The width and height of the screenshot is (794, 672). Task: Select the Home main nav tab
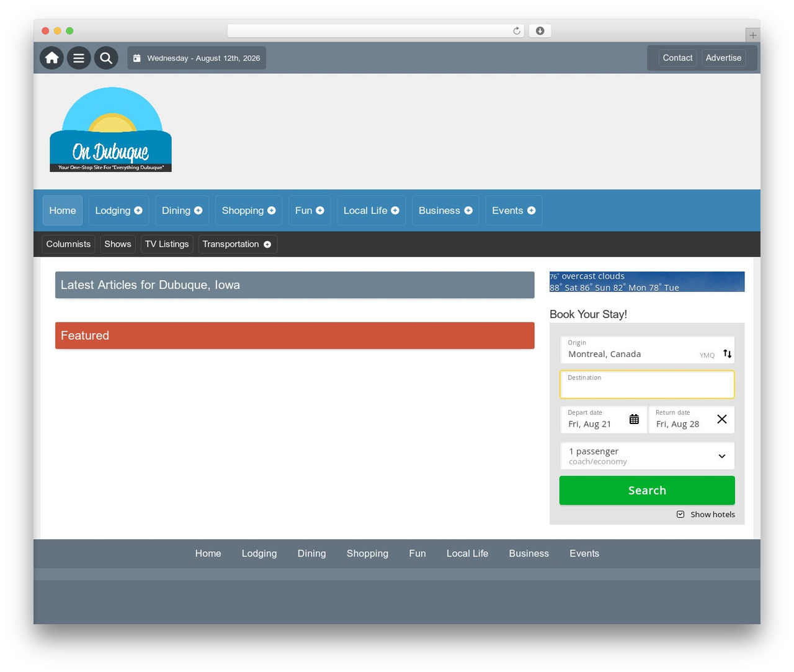tap(63, 211)
